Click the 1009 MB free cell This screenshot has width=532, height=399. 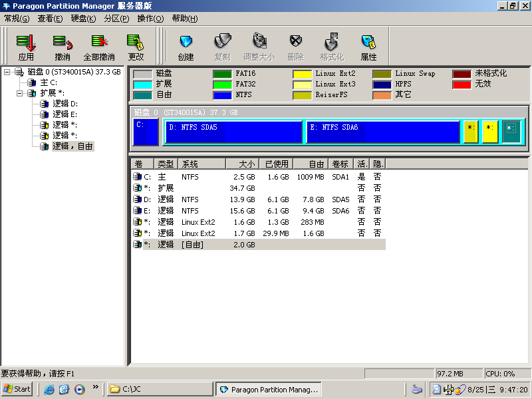[311, 177]
